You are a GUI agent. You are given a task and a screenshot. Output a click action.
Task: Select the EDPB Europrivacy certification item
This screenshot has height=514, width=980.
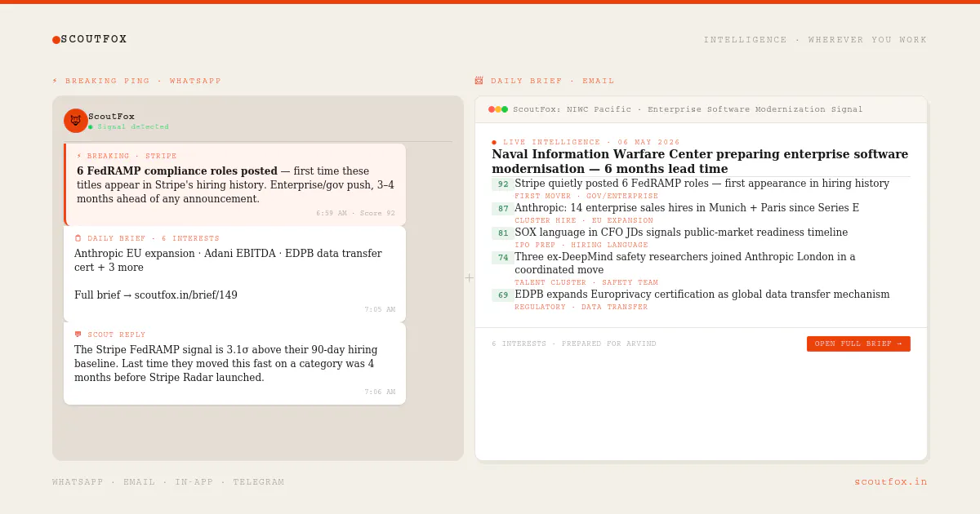click(702, 295)
